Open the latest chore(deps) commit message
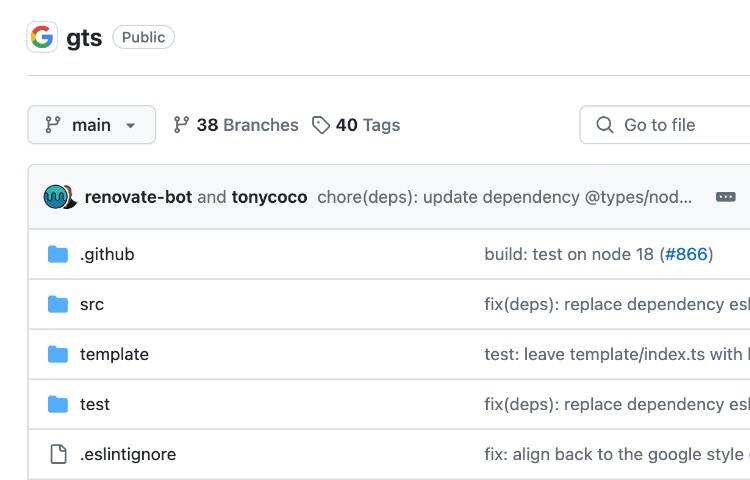 504,197
